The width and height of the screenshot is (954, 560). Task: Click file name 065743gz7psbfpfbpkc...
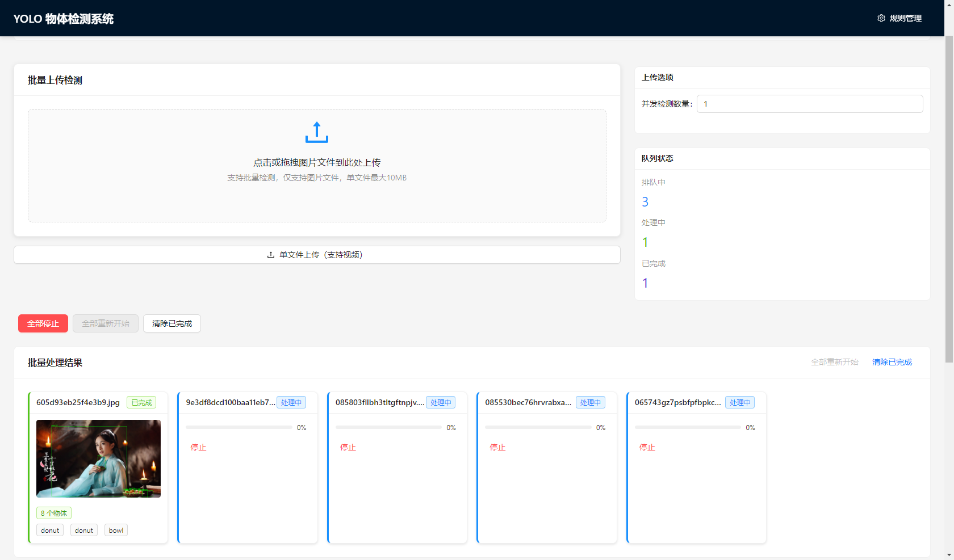(x=678, y=402)
